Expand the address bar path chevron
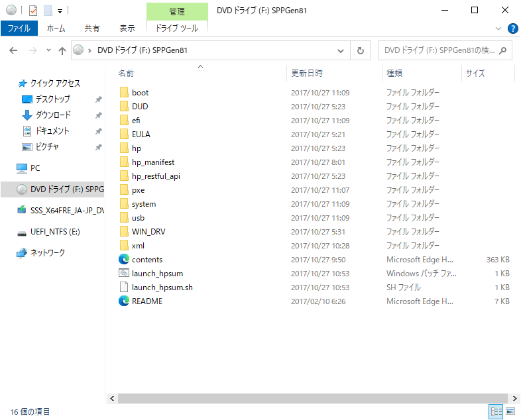The width and height of the screenshot is (521, 420). pyautogui.click(x=89, y=50)
